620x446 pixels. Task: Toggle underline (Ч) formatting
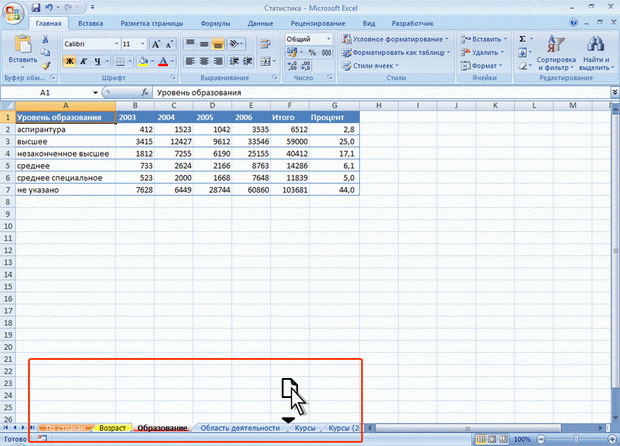coord(97,61)
